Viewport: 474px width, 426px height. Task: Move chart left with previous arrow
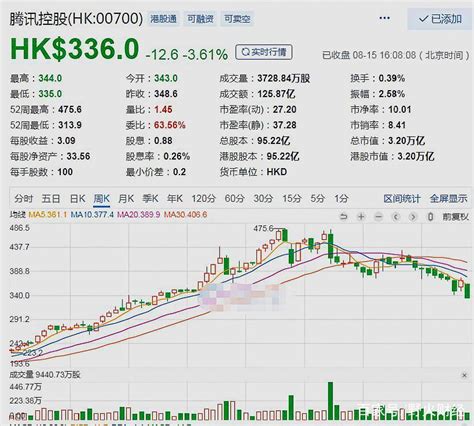396,217
